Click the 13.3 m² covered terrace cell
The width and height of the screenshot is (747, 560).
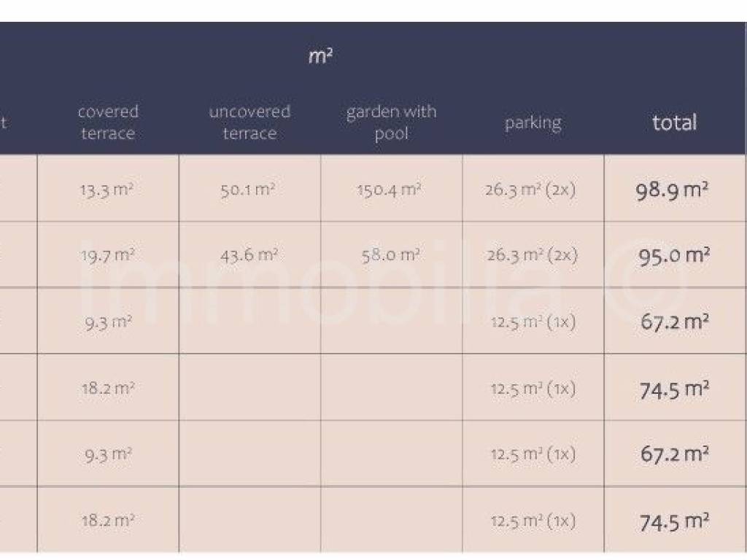point(107,190)
